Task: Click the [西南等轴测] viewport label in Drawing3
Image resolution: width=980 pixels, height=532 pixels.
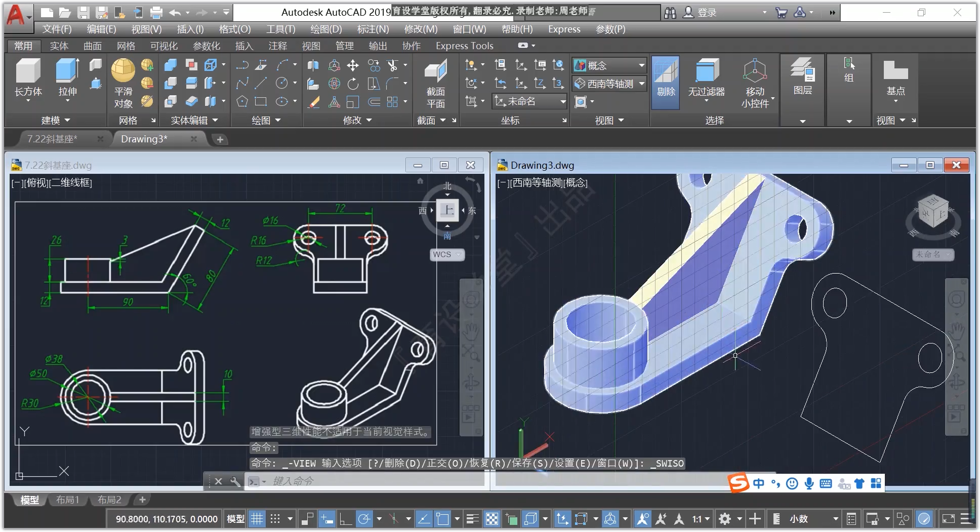Action: tap(535, 183)
